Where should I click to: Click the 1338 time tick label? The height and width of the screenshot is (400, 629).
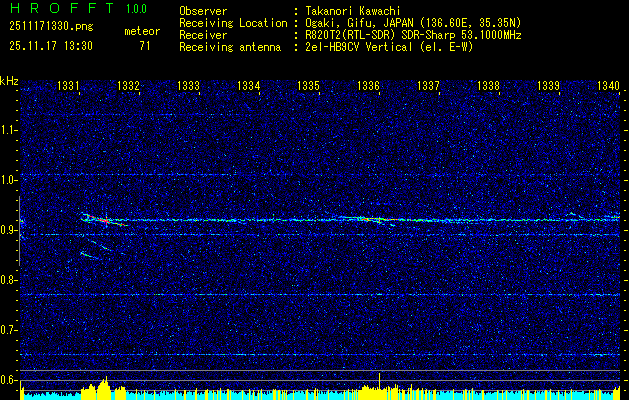488,87
